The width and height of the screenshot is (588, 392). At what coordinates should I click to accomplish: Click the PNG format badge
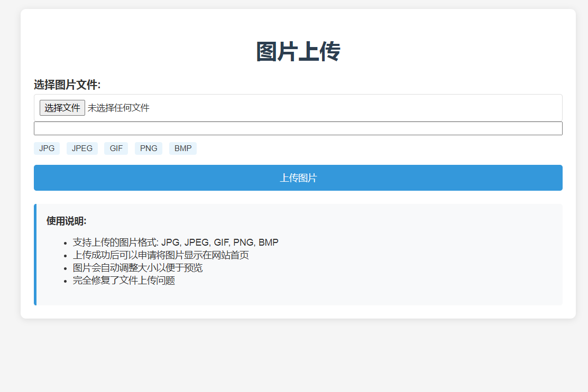pyautogui.click(x=148, y=148)
